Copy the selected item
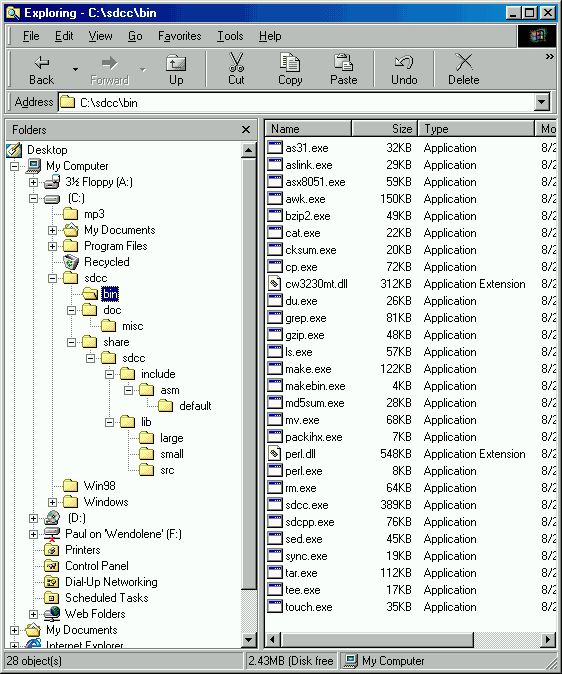562x674 pixels. click(x=290, y=70)
